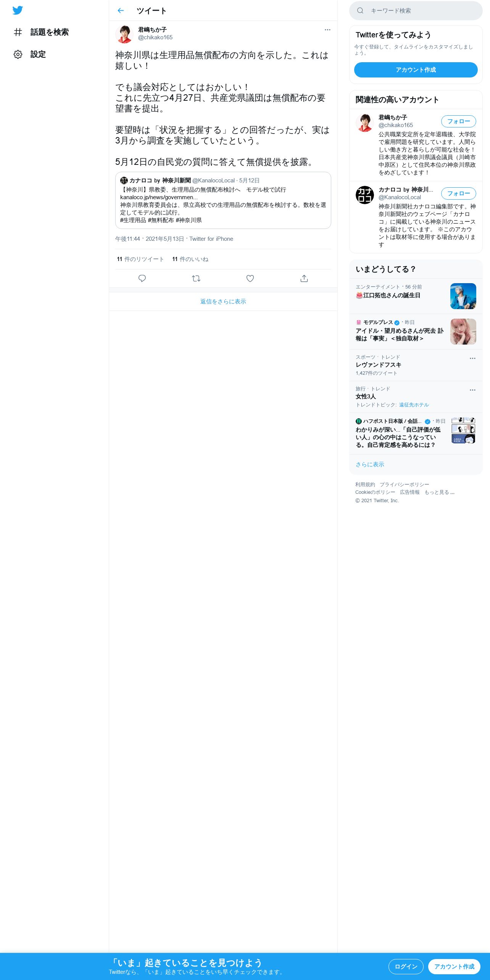Click the pink-haired idol thumbnail image
490x980 pixels.
[463, 332]
